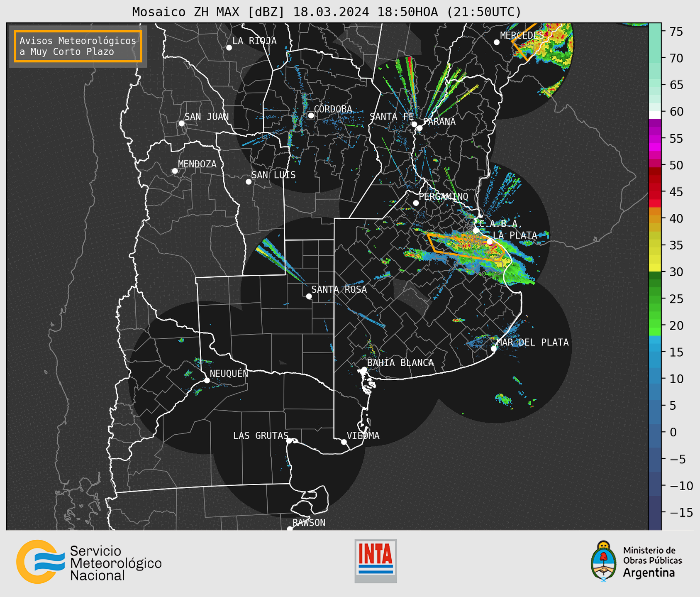Click the MAR DEL PLATA city marker dot

point(494,349)
